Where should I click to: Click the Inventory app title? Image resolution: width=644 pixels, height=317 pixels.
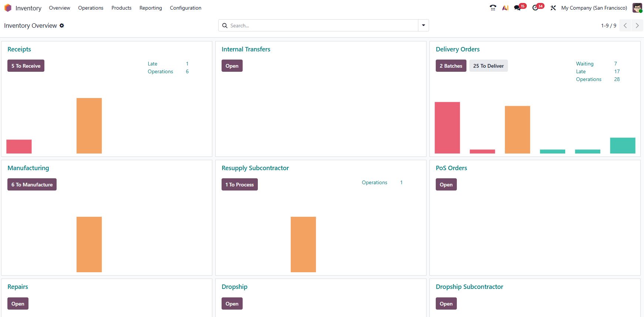pos(28,8)
